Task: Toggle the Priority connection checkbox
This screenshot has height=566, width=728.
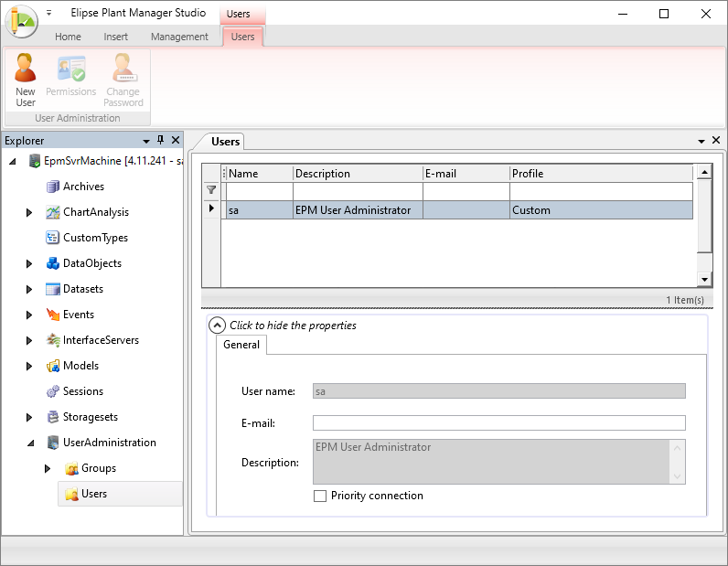Action: [320, 496]
